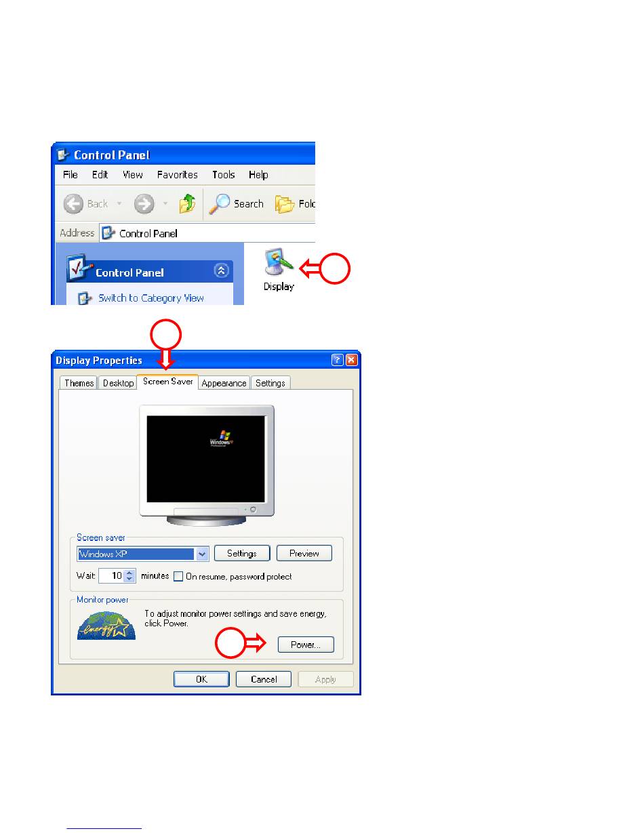Open the Edit menu
The width and height of the screenshot is (644, 833).
[100, 174]
